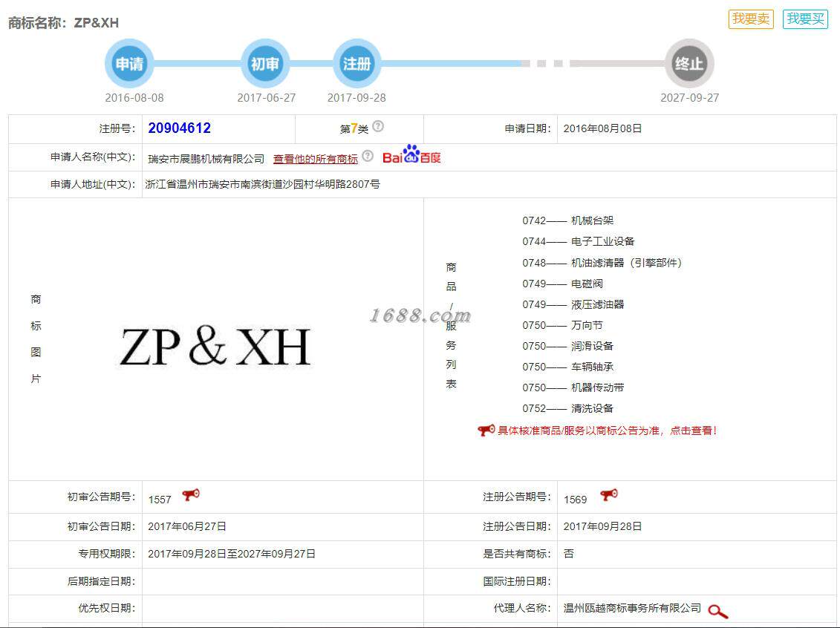Open help icon next to class 7
Viewport: 840px width, 628px height.
pos(378,126)
